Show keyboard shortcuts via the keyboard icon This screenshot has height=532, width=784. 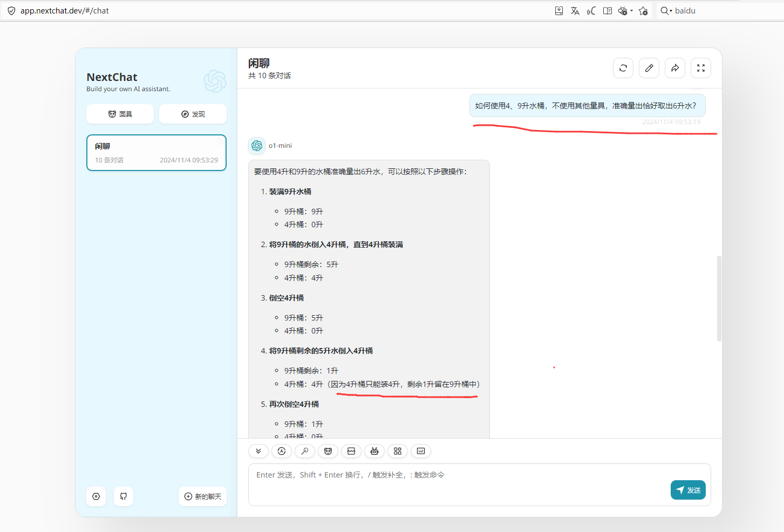pos(421,451)
